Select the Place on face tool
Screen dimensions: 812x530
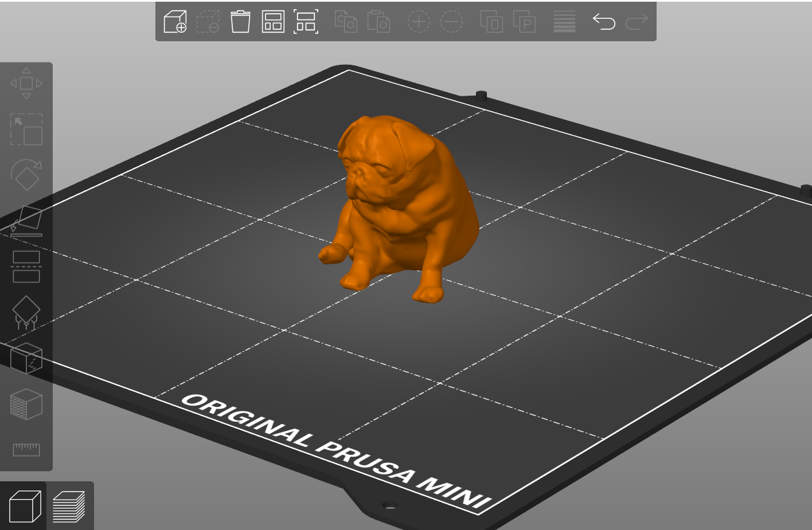[x=26, y=221]
